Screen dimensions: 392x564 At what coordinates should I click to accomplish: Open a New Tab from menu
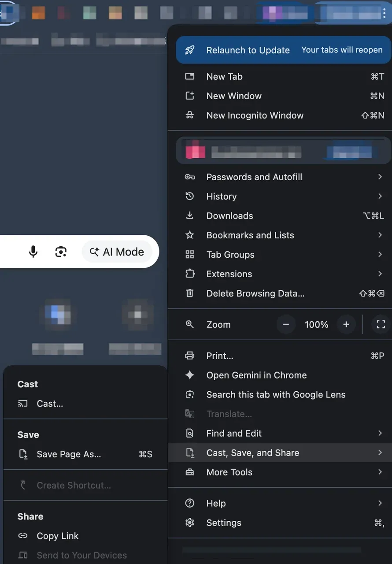pyautogui.click(x=280, y=77)
